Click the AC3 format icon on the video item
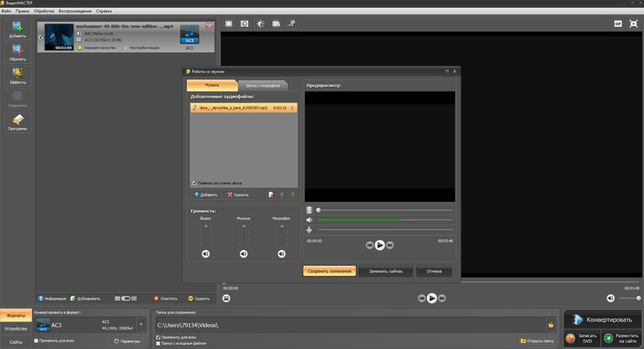 189,35
